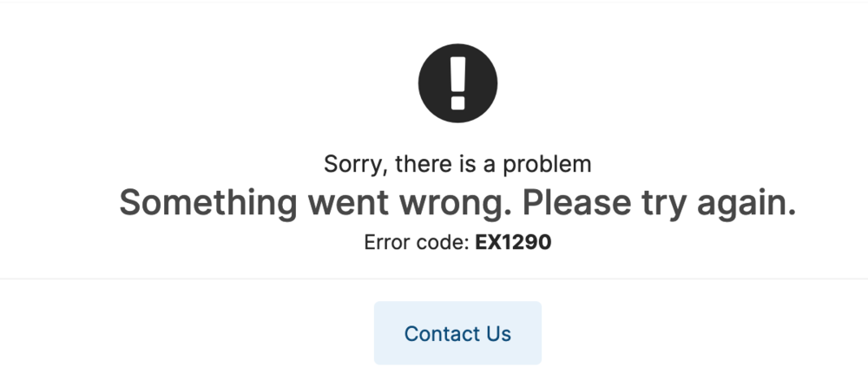
Task: Click the word "Us" on the blue button
Action: click(499, 333)
